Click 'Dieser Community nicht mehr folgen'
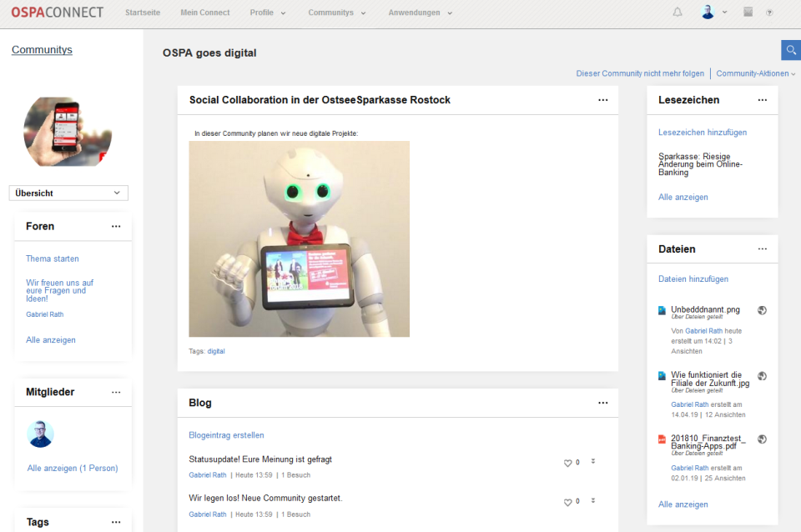 coord(640,73)
